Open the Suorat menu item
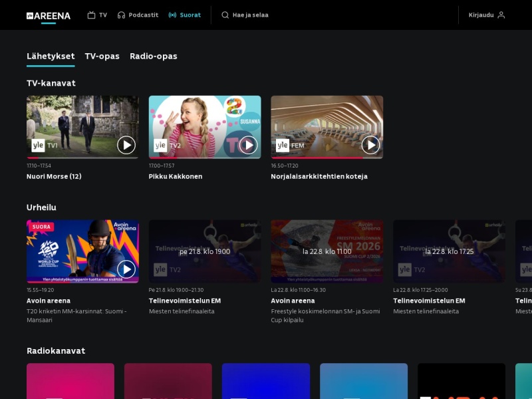 (185, 15)
